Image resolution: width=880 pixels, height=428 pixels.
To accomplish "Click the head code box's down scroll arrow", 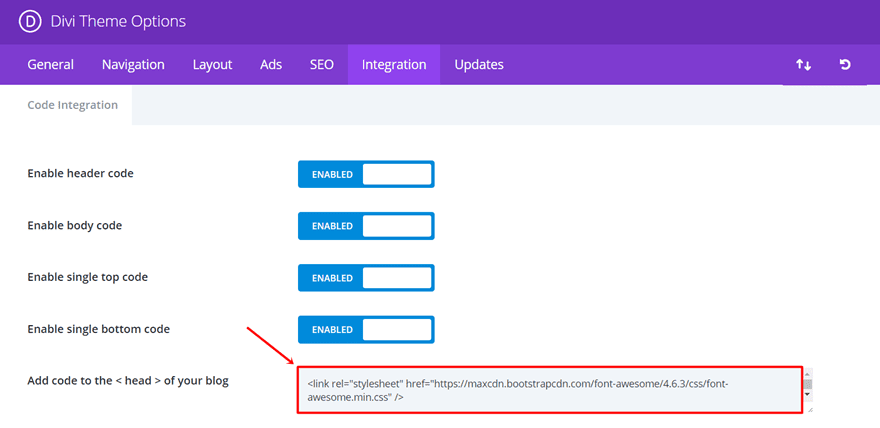I will point(808,394).
